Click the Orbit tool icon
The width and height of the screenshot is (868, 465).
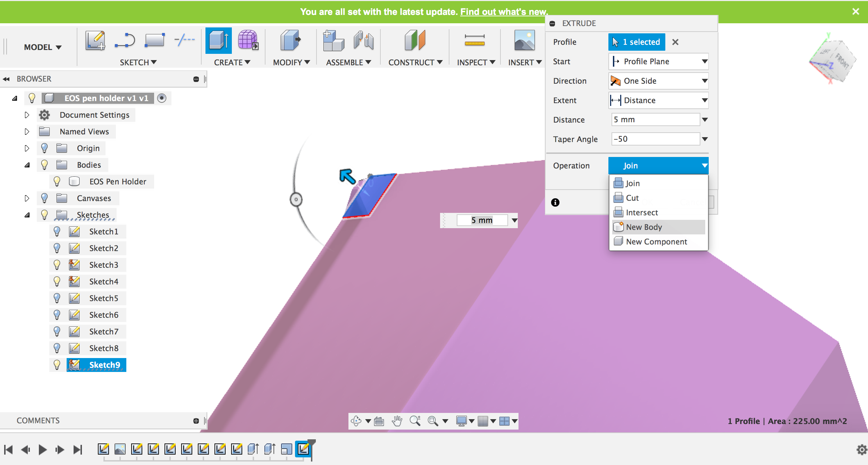tap(356, 421)
